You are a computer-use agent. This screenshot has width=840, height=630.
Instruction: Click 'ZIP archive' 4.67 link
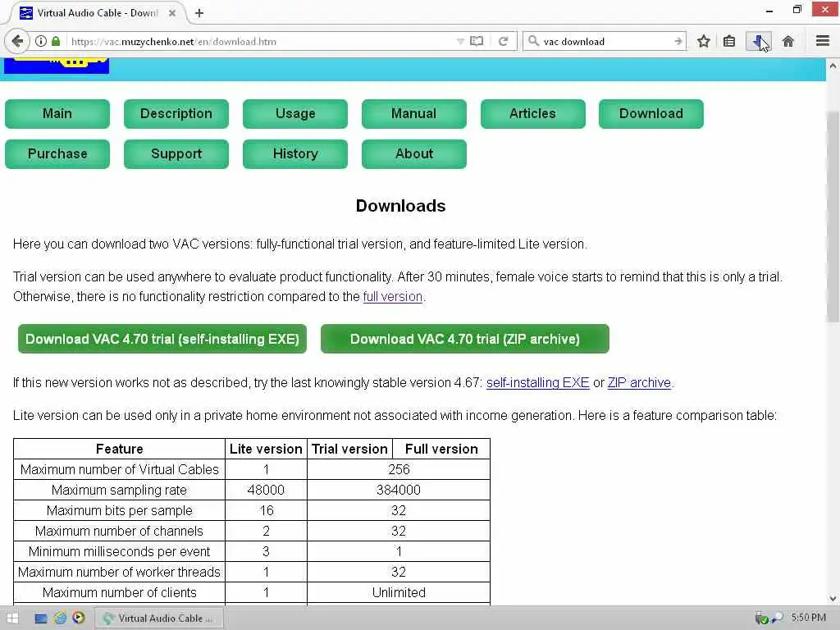tap(639, 382)
